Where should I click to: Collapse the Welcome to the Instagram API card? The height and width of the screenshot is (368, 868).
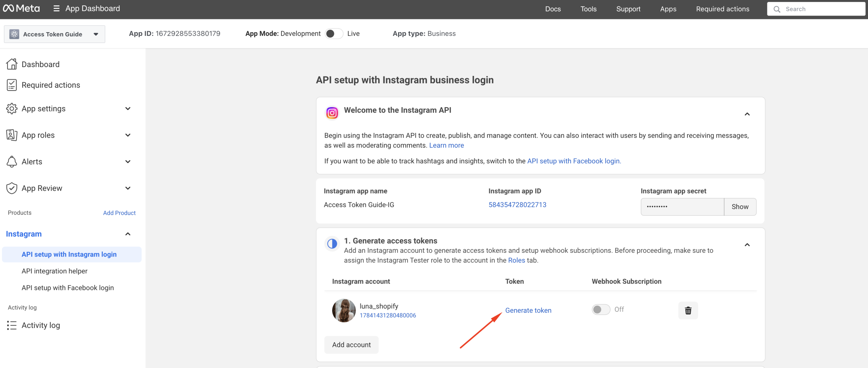click(x=747, y=114)
